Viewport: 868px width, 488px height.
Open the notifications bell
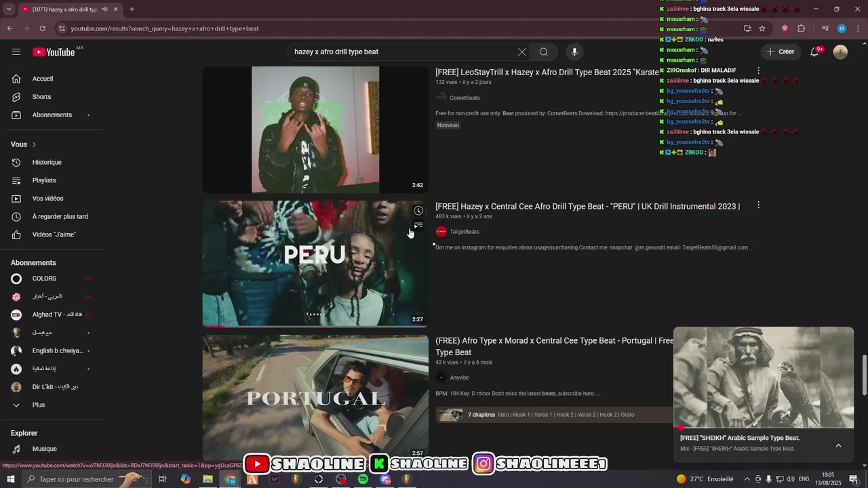[815, 52]
